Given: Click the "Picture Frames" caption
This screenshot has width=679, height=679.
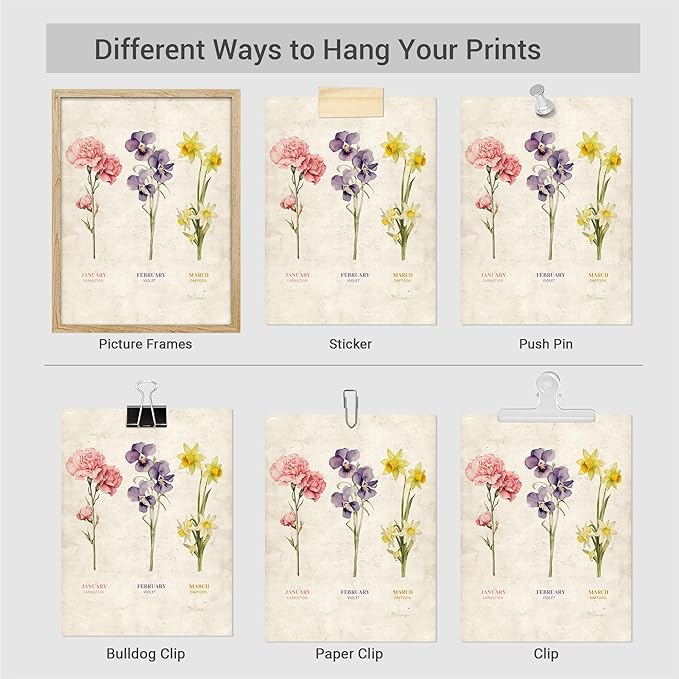Looking at the screenshot, I should [x=146, y=344].
